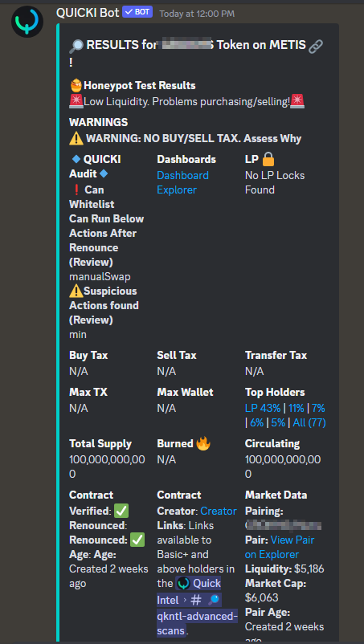Click the 11% top holder link
The image size is (364, 644).
pos(297,408)
